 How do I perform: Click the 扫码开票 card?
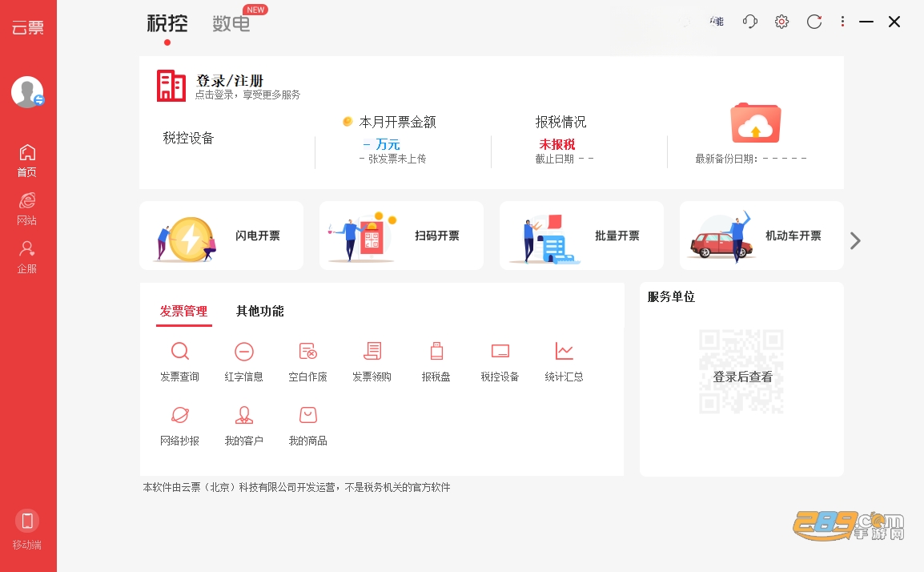pos(401,236)
